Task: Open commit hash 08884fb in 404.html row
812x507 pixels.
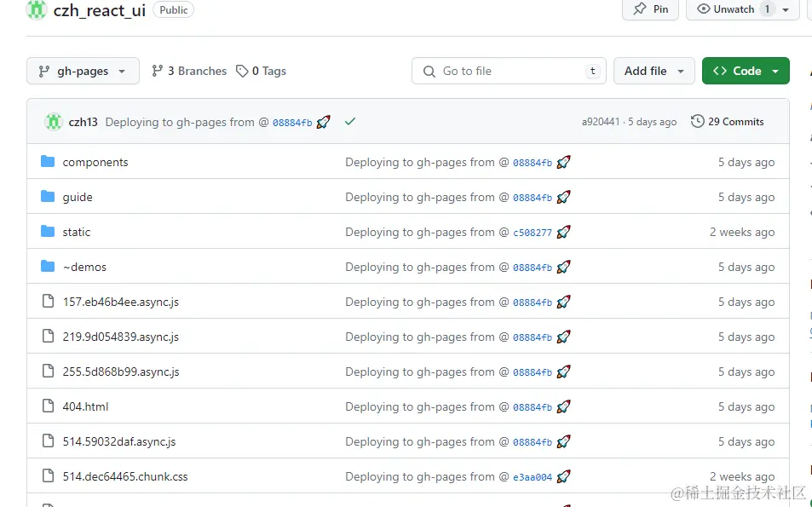Action: pos(533,407)
